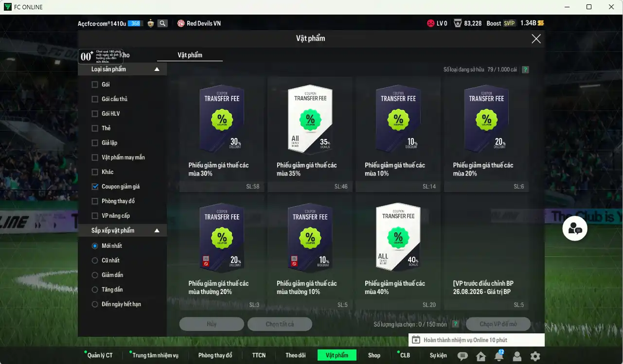Open the user profile icon in bottom bar
The width and height of the screenshot is (623, 364).
click(517, 356)
